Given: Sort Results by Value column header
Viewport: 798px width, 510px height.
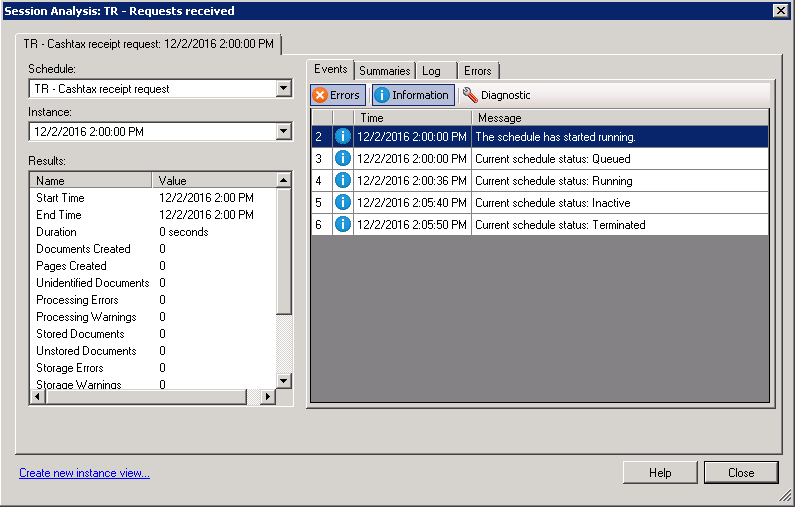Looking at the screenshot, I should 214,181.
